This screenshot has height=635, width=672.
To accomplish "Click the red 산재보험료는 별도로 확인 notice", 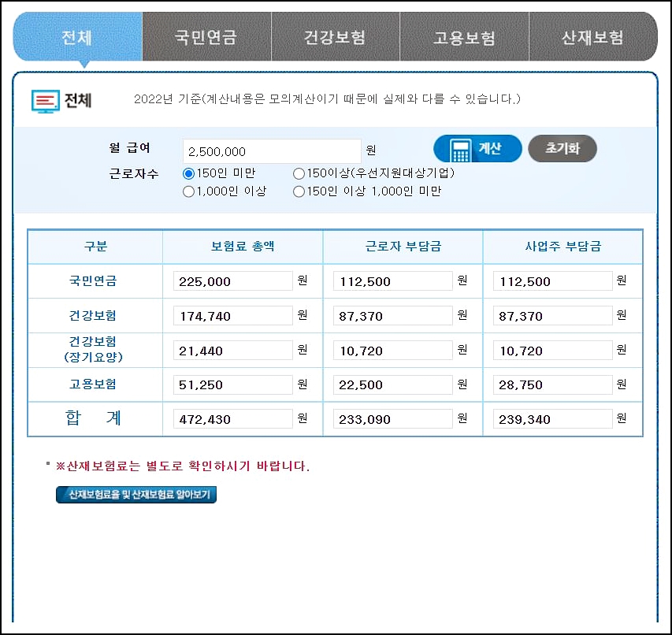I will click(x=183, y=466).
